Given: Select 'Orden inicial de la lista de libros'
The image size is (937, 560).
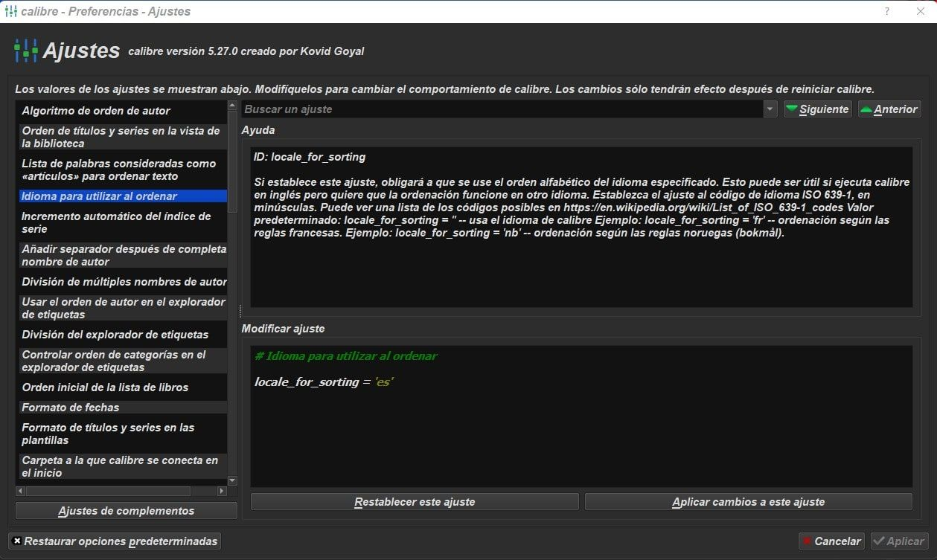Looking at the screenshot, I should [x=123, y=387].
